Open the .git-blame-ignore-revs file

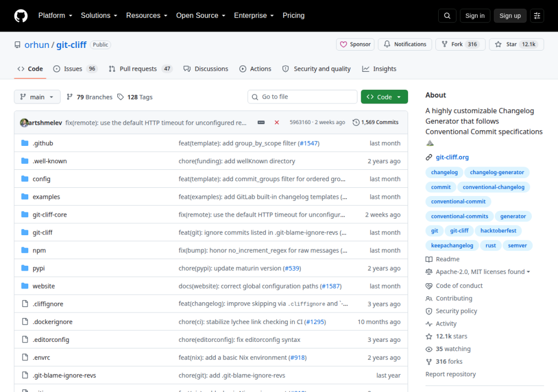click(x=64, y=375)
